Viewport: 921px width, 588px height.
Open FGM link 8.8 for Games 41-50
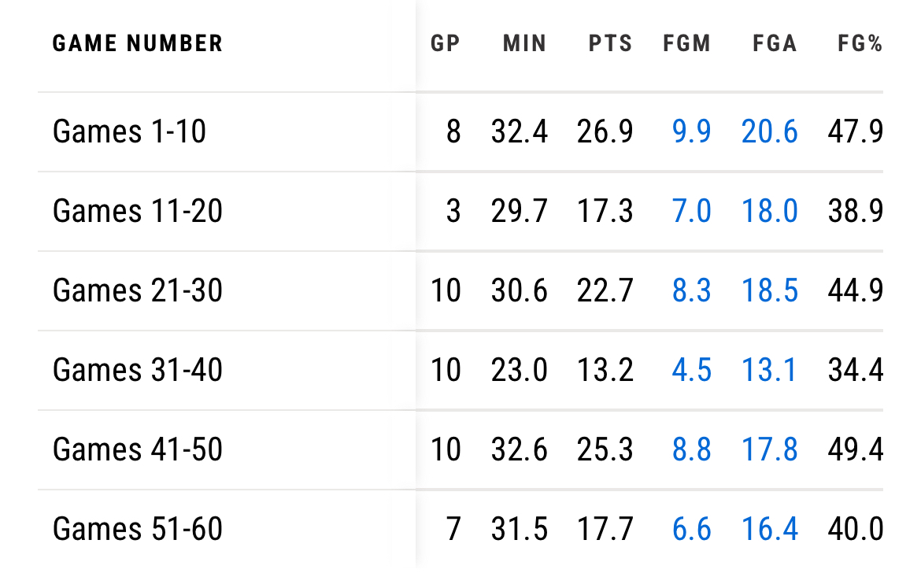pyautogui.click(x=692, y=449)
